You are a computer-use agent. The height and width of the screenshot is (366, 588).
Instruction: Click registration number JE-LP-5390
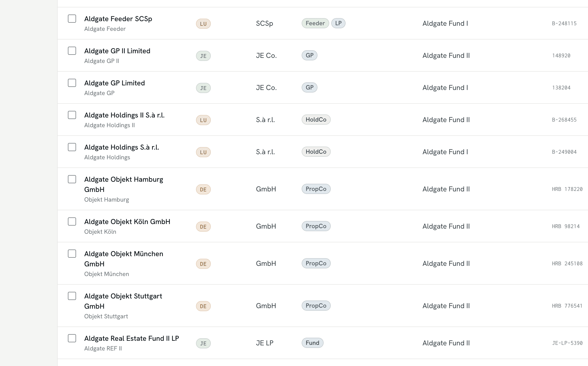567,343
